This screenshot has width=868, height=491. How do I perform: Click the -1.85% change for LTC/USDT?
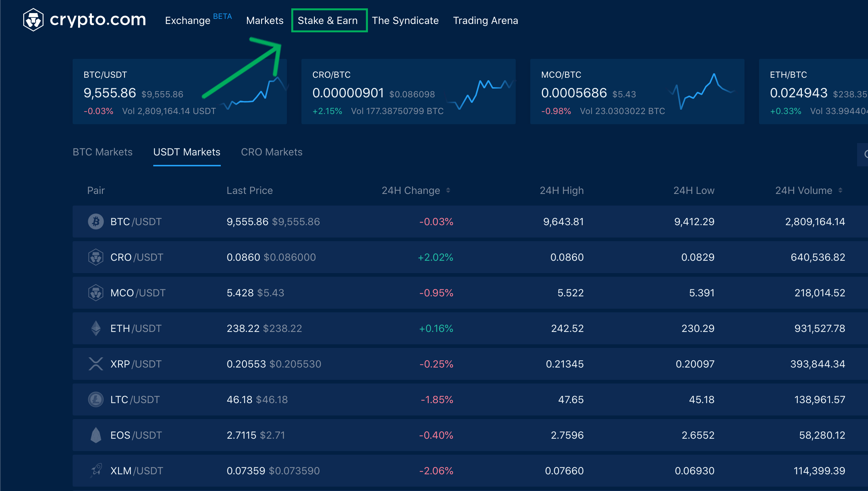437,399
